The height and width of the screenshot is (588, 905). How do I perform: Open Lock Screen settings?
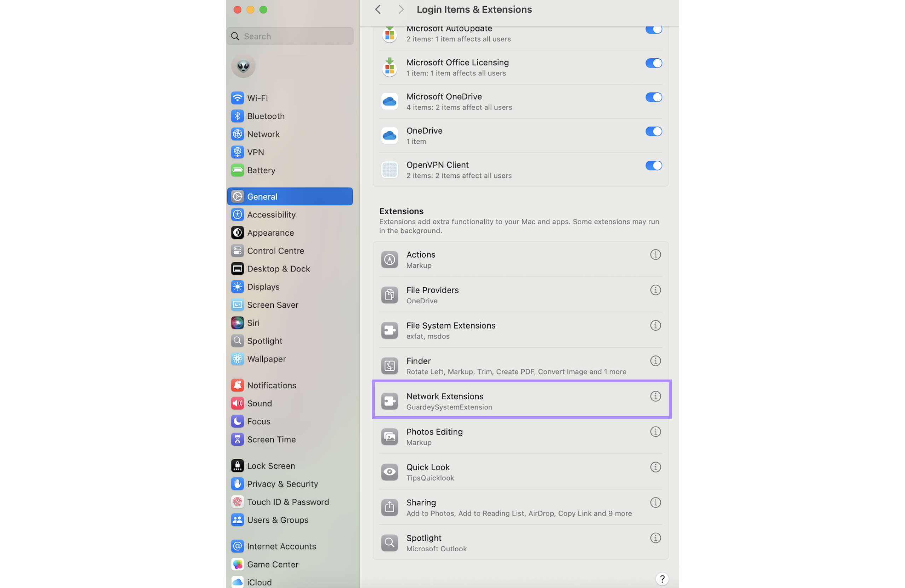click(x=290, y=466)
